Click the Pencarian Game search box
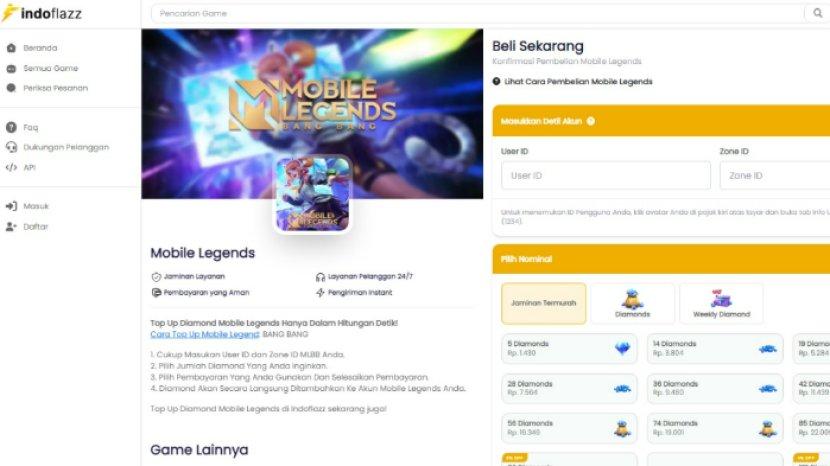 [476, 13]
